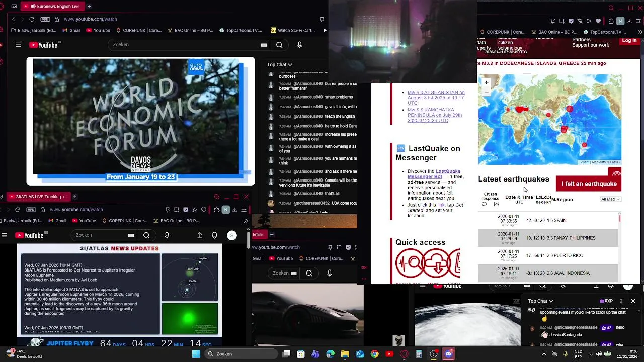Expand Top Chat dropdown in bottom-right YouTube window
The height and width of the screenshot is (362, 644).
pos(541,301)
